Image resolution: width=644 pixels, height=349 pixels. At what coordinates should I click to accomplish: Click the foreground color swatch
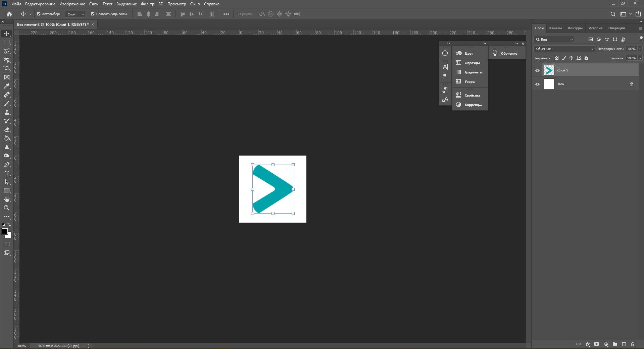tap(5, 231)
